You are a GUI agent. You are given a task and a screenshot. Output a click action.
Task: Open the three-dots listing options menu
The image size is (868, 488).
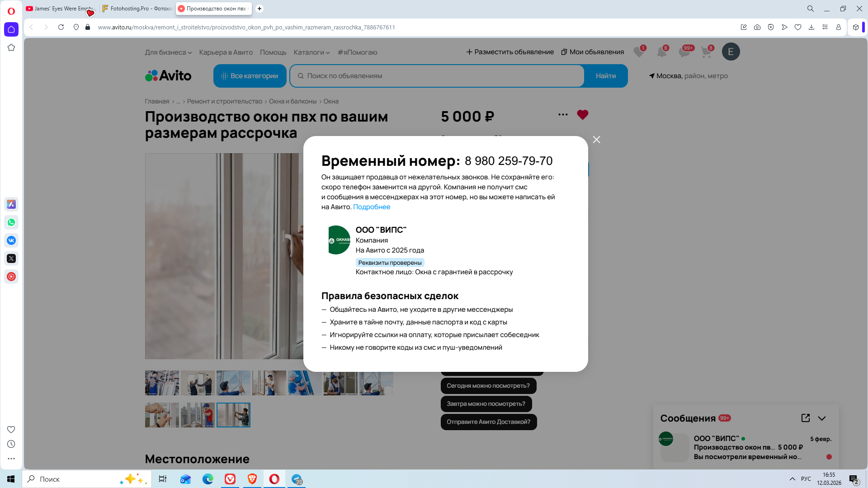point(563,115)
